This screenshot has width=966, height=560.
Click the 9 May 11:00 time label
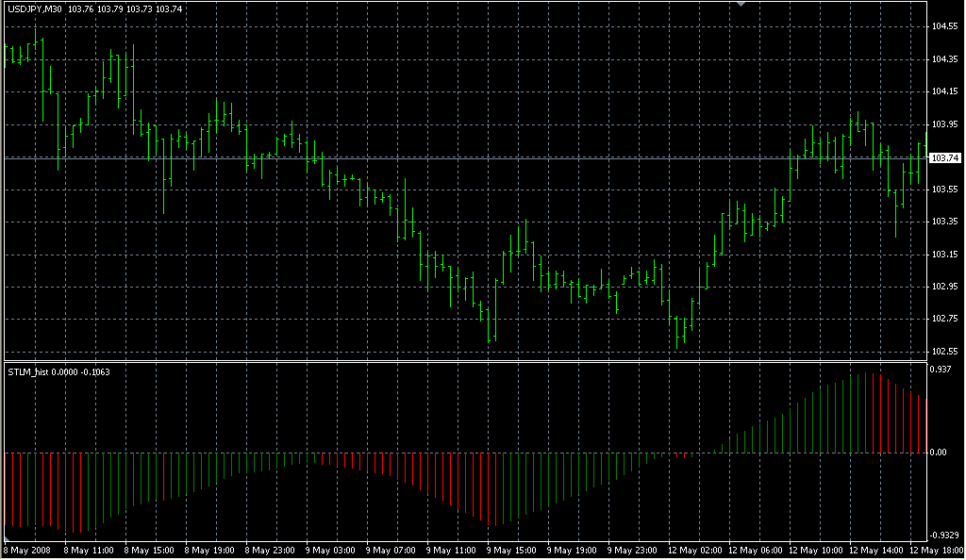pos(451,551)
